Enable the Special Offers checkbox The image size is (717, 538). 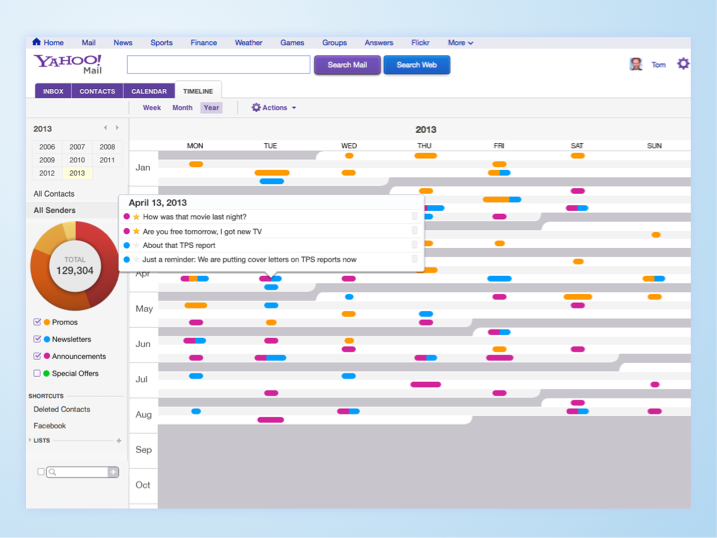38,373
